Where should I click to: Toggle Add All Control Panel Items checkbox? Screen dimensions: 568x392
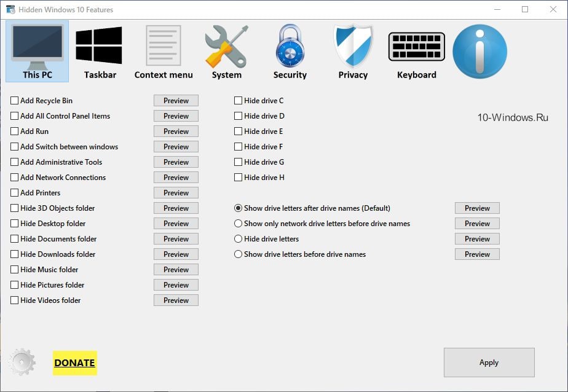15,116
